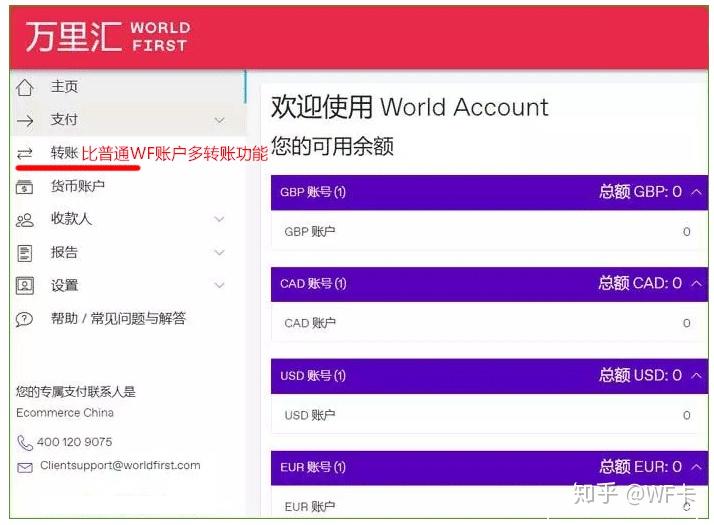Click the phone number 400 120 9075
Screen dimensions: 714x525
pyautogui.click(x=74, y=442)
